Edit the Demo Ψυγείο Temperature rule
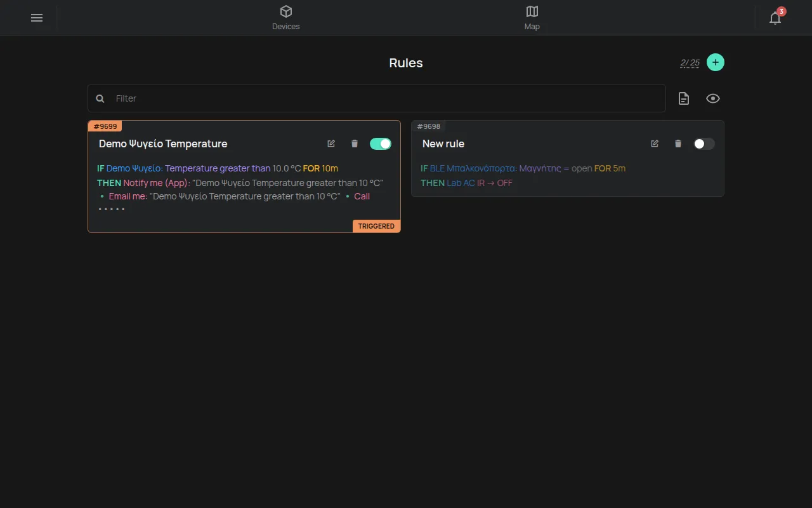Viewport: 812px width, 508px height. click(331, 144)
